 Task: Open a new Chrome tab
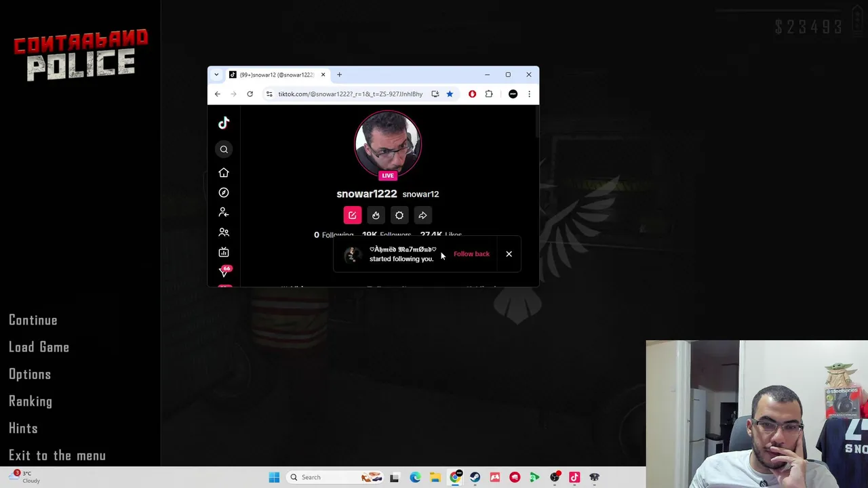tap(339, 75)
